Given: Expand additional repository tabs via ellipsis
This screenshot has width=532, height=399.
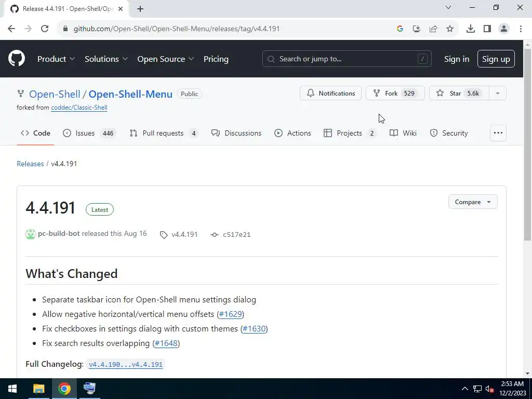Looking at the screenshot, I should [498, 133].
